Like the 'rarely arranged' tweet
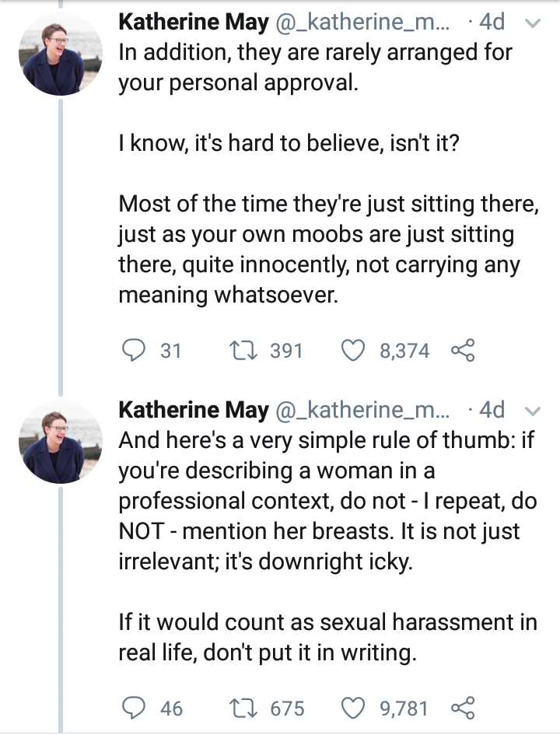Viewport: 560px width, 735px height. (355, 352)
